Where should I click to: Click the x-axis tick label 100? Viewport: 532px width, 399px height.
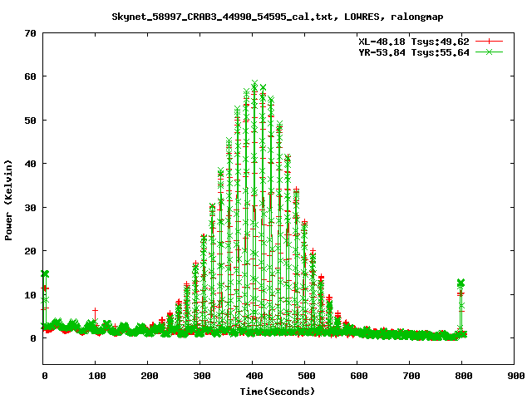tap(97, 376)
